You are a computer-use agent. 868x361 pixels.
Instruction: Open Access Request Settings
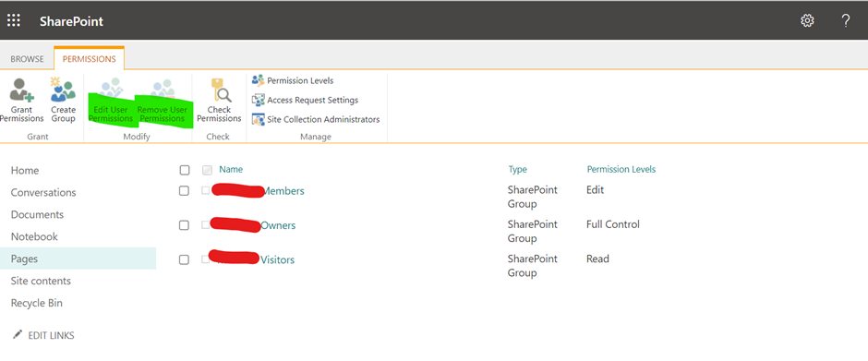pyautogui.click(x=305, y=100)
